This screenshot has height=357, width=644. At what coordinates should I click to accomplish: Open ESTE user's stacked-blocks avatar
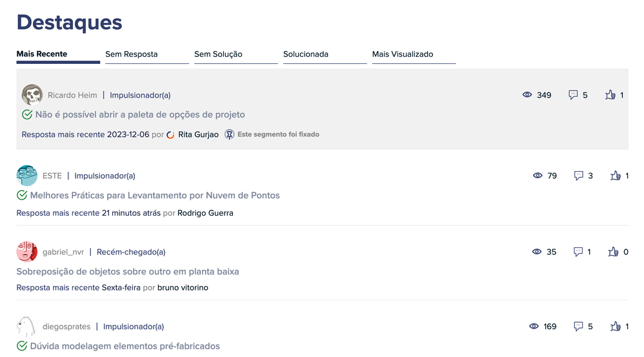[26, 176]
